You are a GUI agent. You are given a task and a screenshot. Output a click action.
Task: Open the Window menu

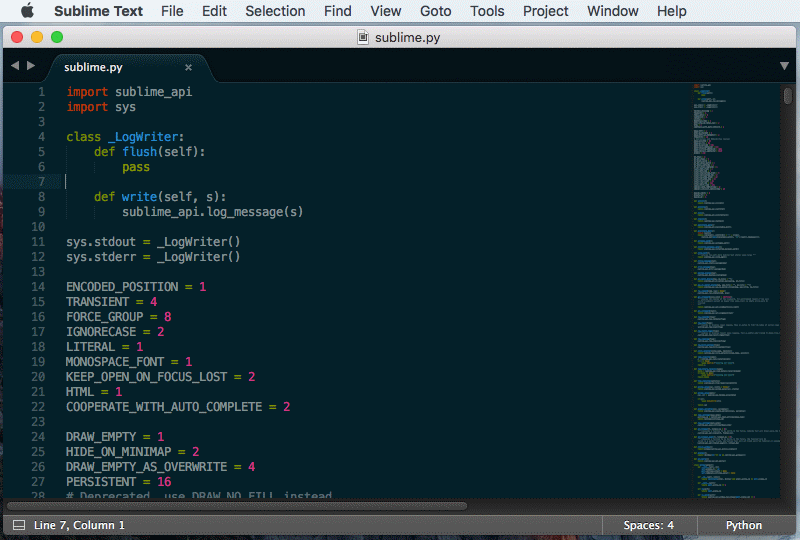[x=612, y=11]
